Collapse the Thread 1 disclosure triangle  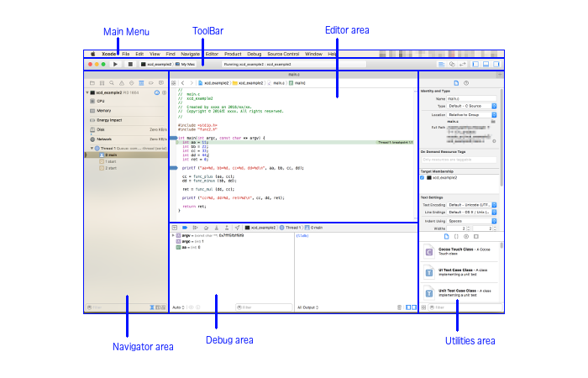(x=92, y=148)
